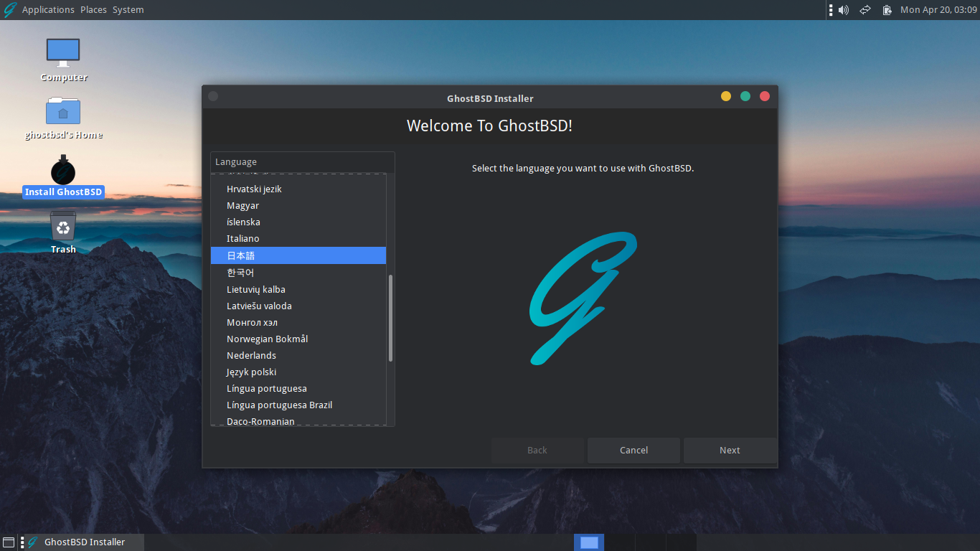The image size is (980, 551).
Task: Open the System menu
Action: click(128, 9)
